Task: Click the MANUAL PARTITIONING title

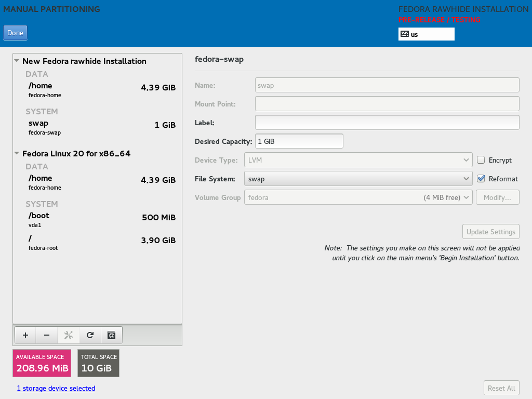Action: pyautogui.click(x=51, y=9)
